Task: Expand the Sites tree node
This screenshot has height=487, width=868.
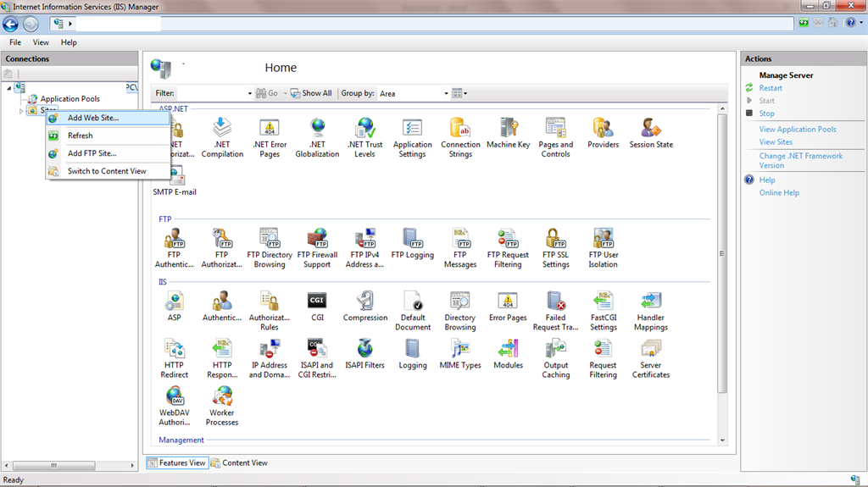Action: [21, 111]
